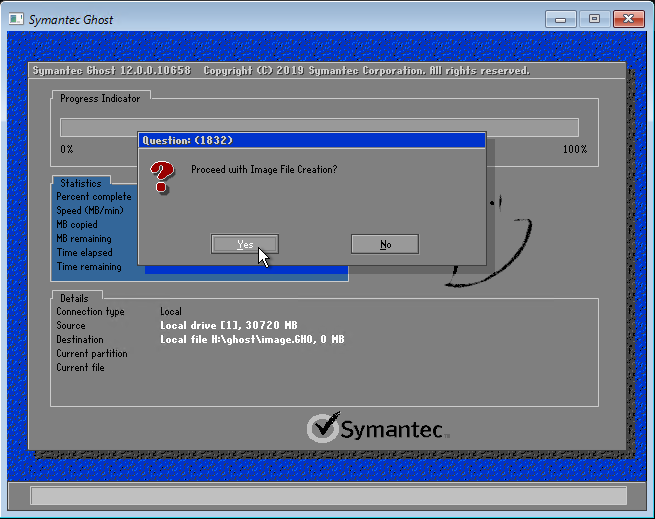Click the 'Destination' detail label
The image size is (655, 519).
tap(80, 339)
